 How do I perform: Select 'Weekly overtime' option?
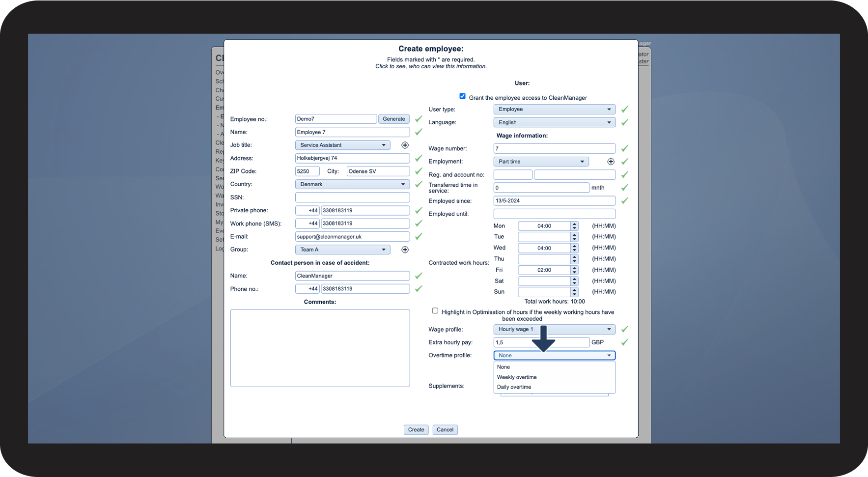(x=554, y=377)
